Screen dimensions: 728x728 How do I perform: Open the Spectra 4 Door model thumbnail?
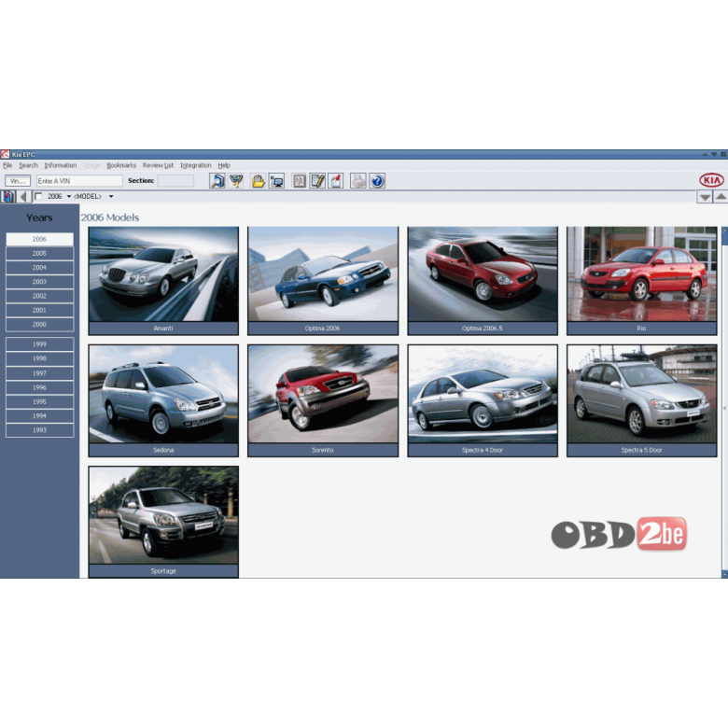pos(483,400)
